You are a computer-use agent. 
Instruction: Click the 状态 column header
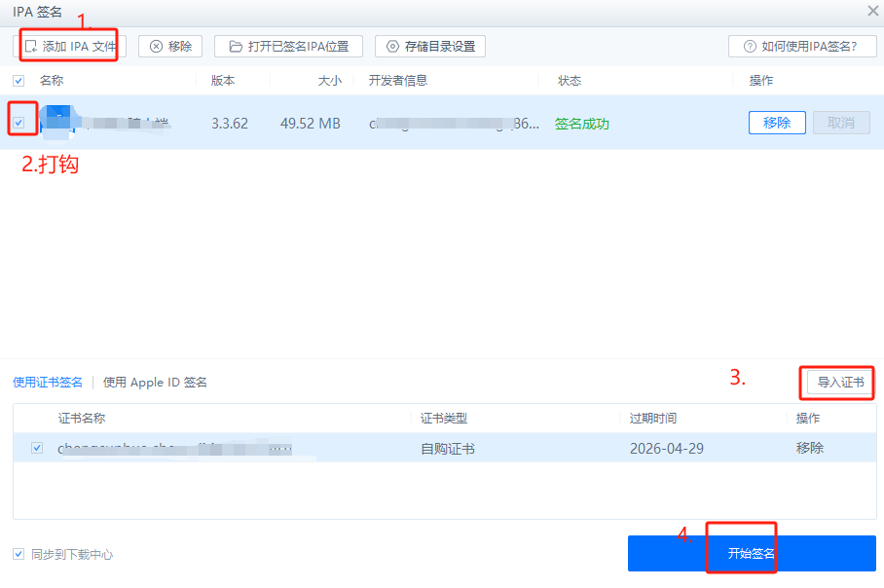tap(570, 81)
